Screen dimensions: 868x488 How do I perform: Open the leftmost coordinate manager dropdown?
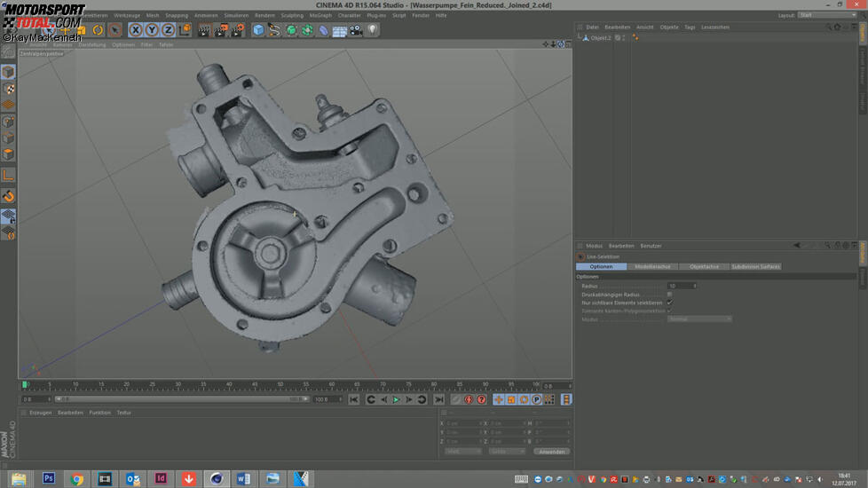[x=462, y=452]
